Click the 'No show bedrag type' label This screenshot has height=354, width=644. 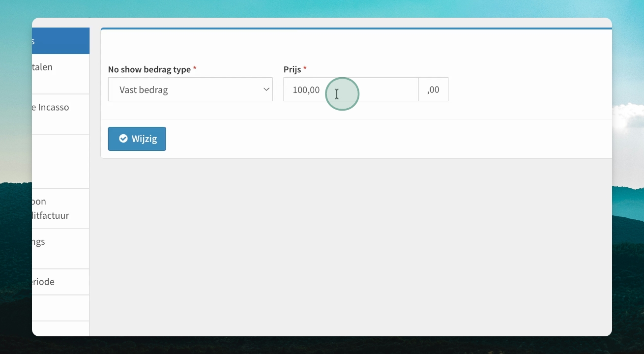click(x=149, y=69)
